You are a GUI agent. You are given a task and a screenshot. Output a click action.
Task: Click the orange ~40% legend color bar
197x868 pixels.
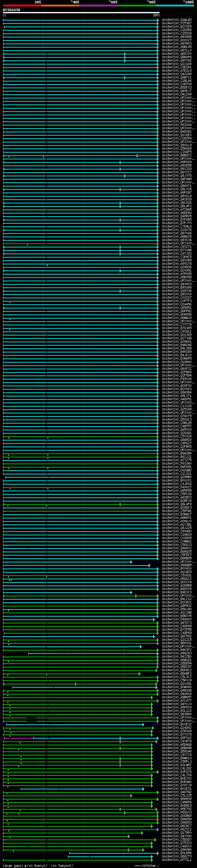[x=60, y=6]
